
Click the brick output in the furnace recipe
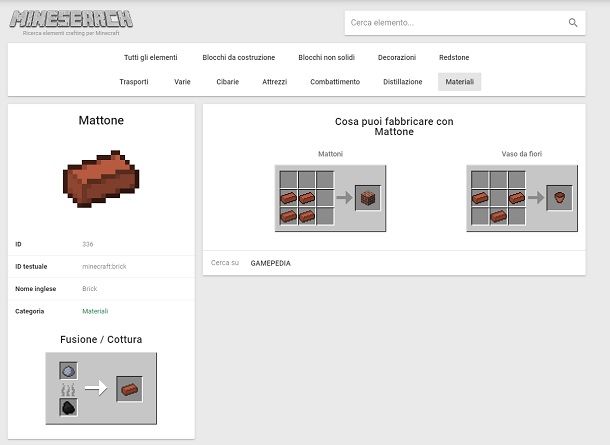(129, 389)
